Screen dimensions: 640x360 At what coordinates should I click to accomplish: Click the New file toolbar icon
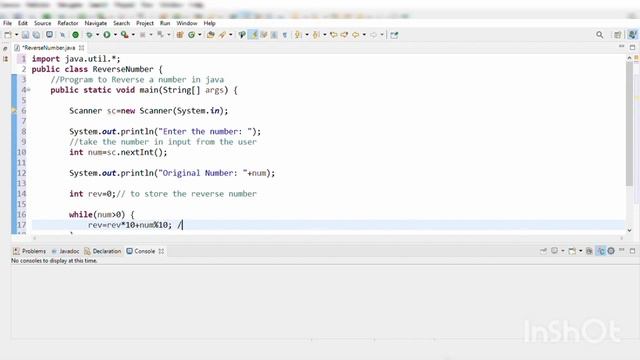click(x=8, y=35)
